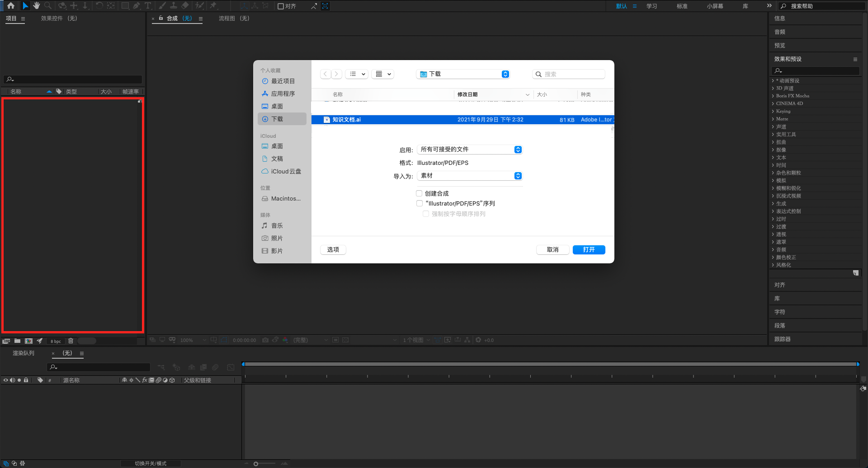The height and width of the screenshot is (468, 868).
Task: Show more workspaces with double chevron
Action: click(x=769, y=6)
